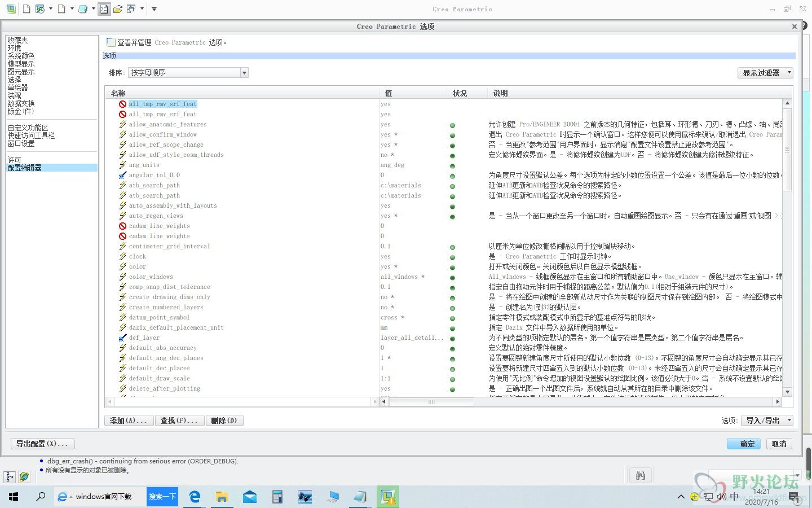This screenshot has width=812, height=508.
Task: Click the windows switcher icon in toolbar
Action: 131,9
